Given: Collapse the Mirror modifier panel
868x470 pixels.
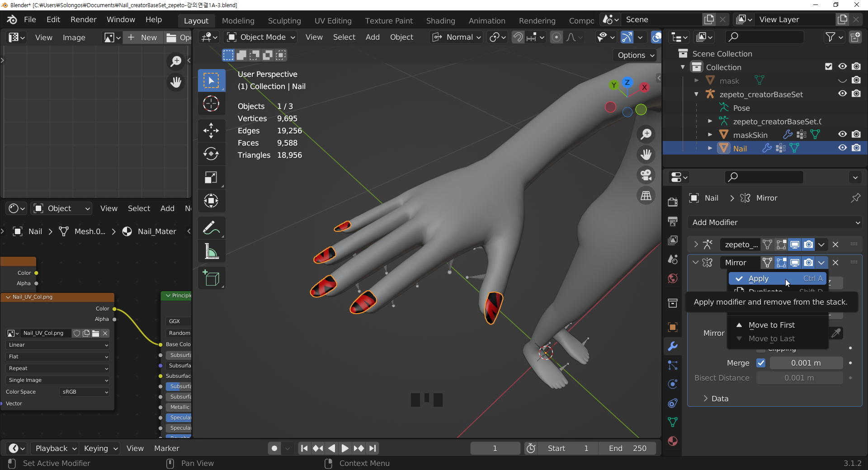Looking at the screenshot, I should click(x=696, y=263).
